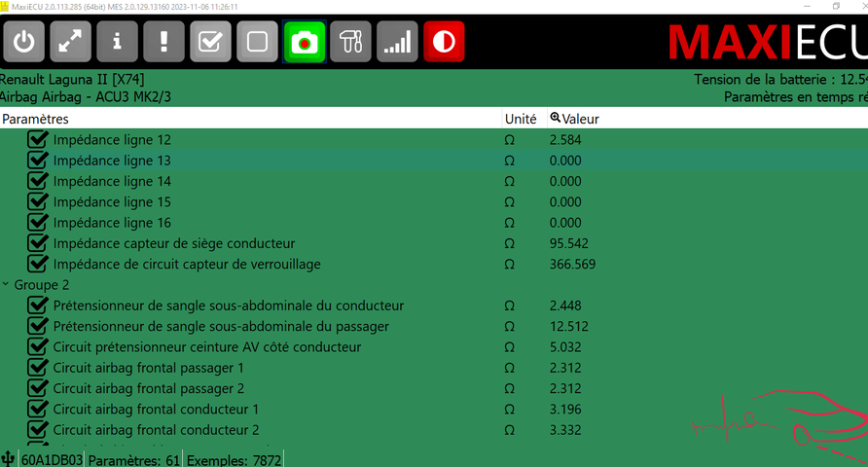Click the Ω unit in Impédance ligne 13 row
The image size is (868, 467).
[x=509, y=161]
